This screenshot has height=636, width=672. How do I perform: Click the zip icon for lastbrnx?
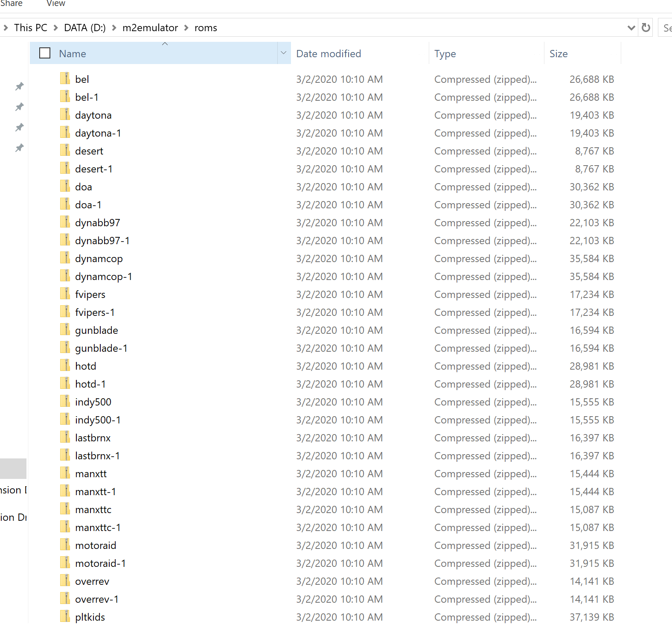pyautogui.click(x=65, y=437)
